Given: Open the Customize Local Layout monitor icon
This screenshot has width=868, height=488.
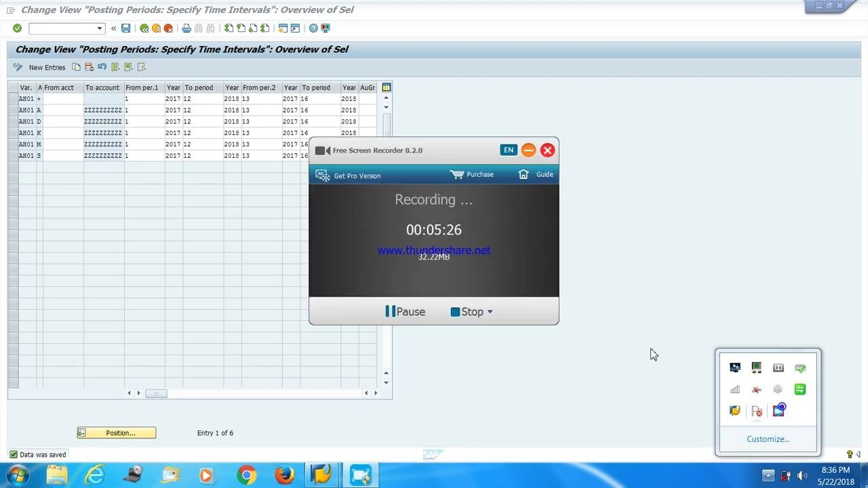Looking at the screenshot, I should coord(325,28).
